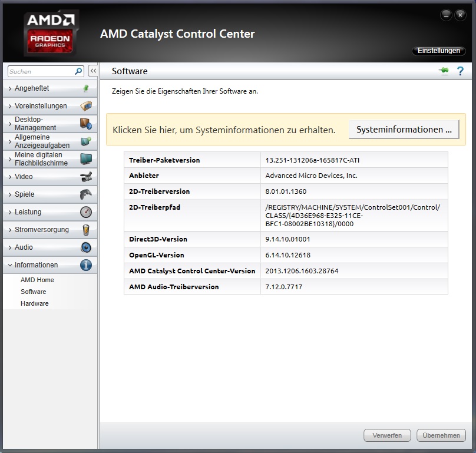Click the AMD Radeon Graphics logo
The image size is (476, 453).
click(51, 33)
